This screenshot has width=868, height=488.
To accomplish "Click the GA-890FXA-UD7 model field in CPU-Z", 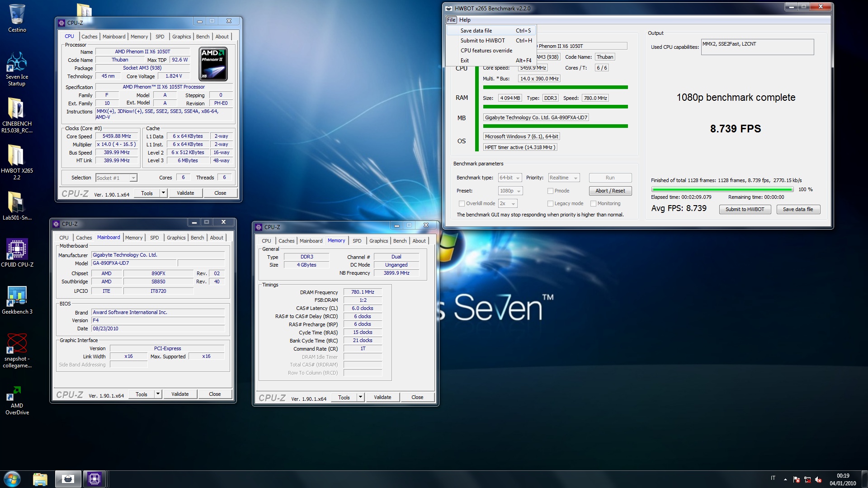I will [134, 263].
